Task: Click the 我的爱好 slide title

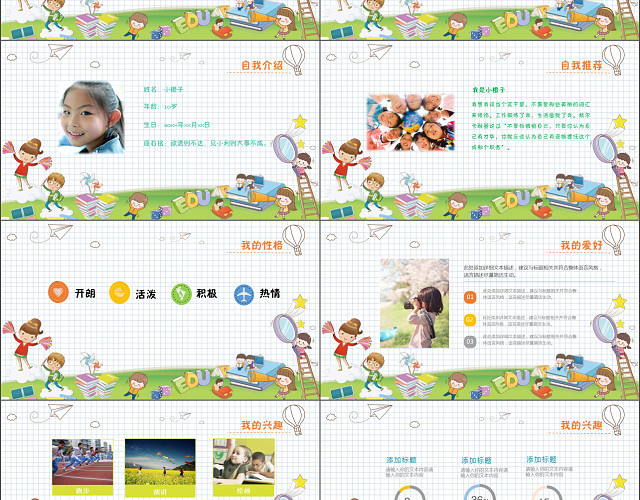Action: pyautogui.click(x=581, y=245)
